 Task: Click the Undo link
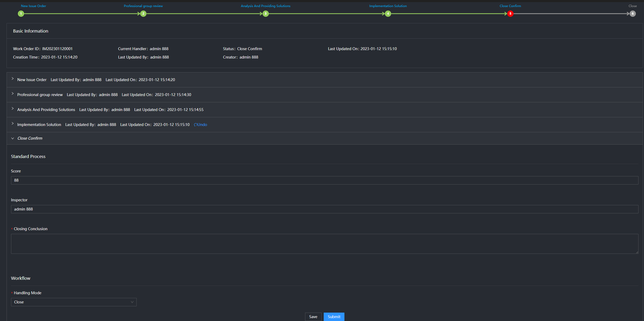point(202,125)
